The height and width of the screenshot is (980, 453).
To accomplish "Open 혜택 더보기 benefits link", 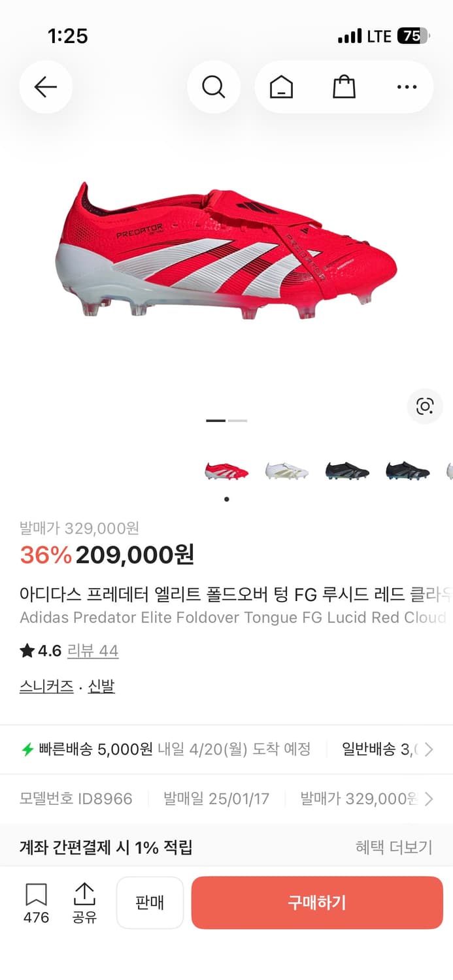I will tap(394, 847).
